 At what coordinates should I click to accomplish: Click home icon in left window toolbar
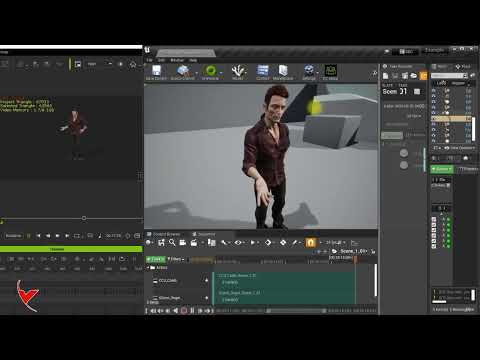[x=133, y=64]
